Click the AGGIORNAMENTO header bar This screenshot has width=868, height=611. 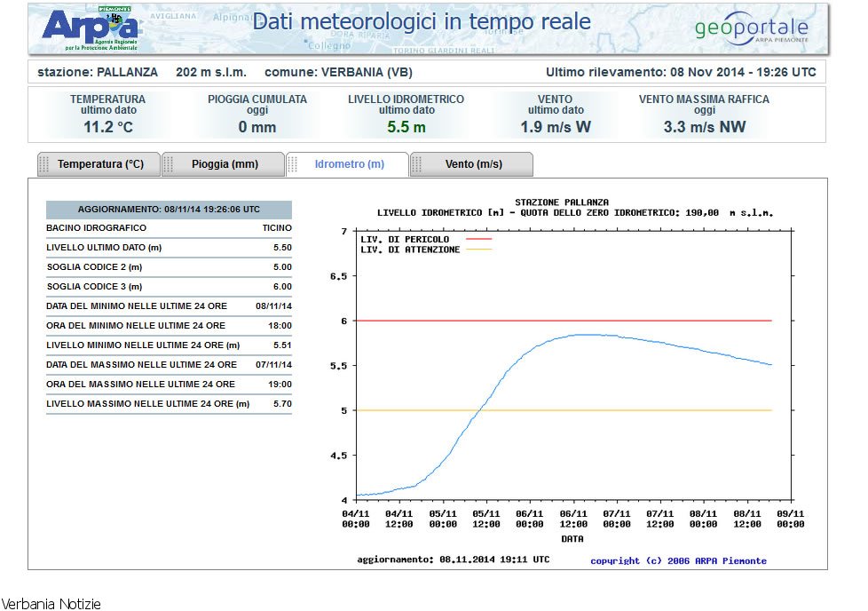click(x=169, y=210)
